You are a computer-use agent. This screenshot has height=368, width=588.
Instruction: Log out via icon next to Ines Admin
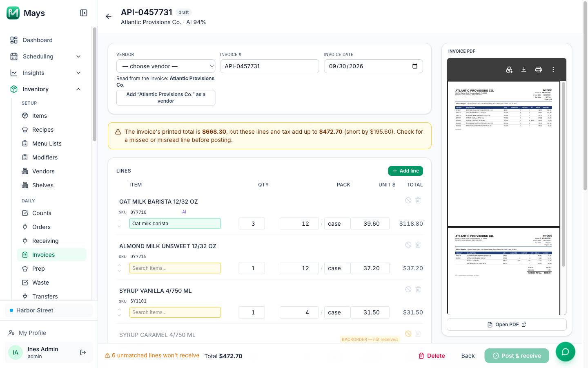click(83, 352)
